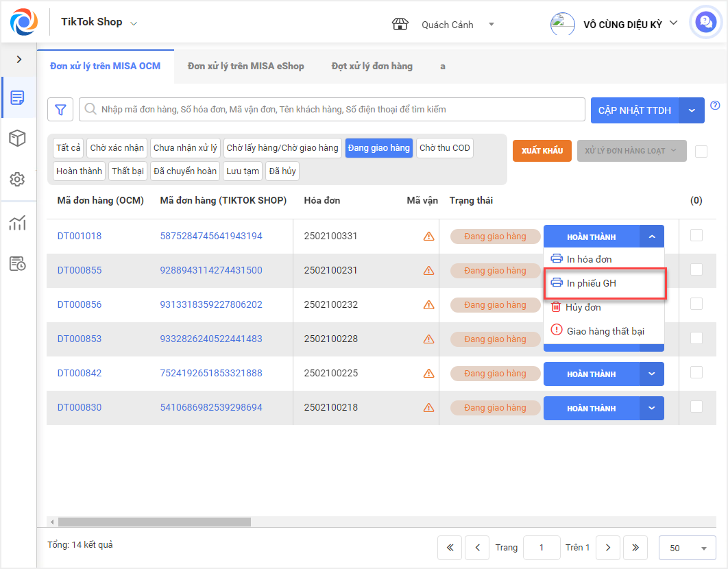Choose In hóa đơn from menu

(604, 259)
